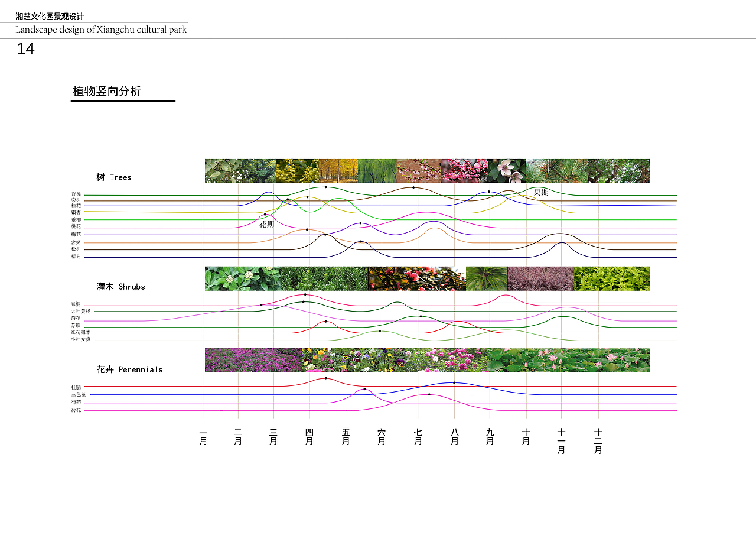Click the 果期 annotation label
The image size is (756, 535).
(x=541, y=193)
